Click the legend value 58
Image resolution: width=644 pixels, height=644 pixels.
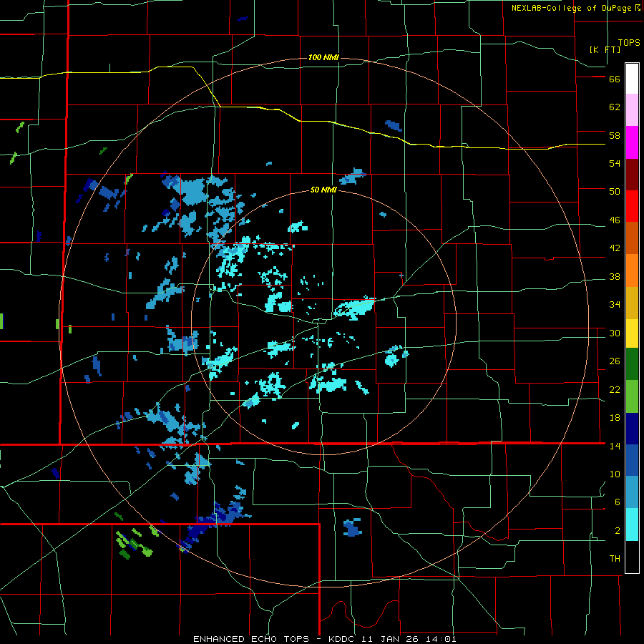point(615,135)
